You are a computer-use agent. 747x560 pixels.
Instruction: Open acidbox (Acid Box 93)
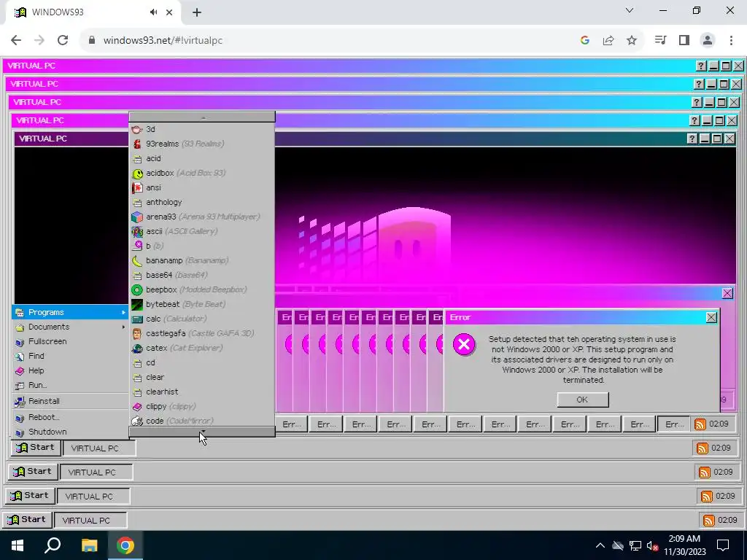pos(202,173)
